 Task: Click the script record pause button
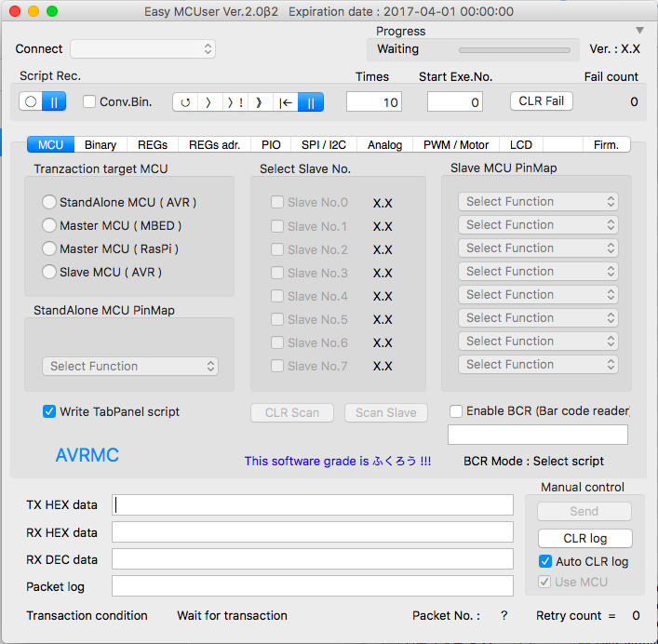(x=54, y=101)
